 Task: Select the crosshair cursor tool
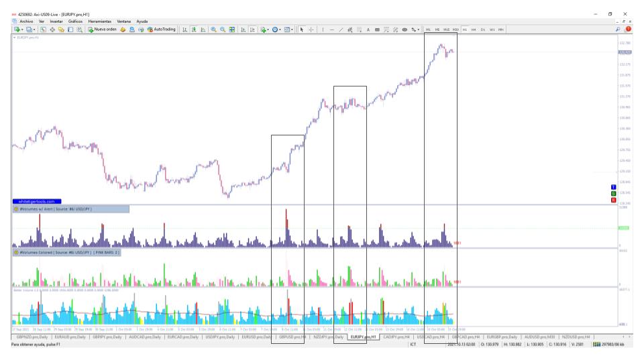(311, 29)
